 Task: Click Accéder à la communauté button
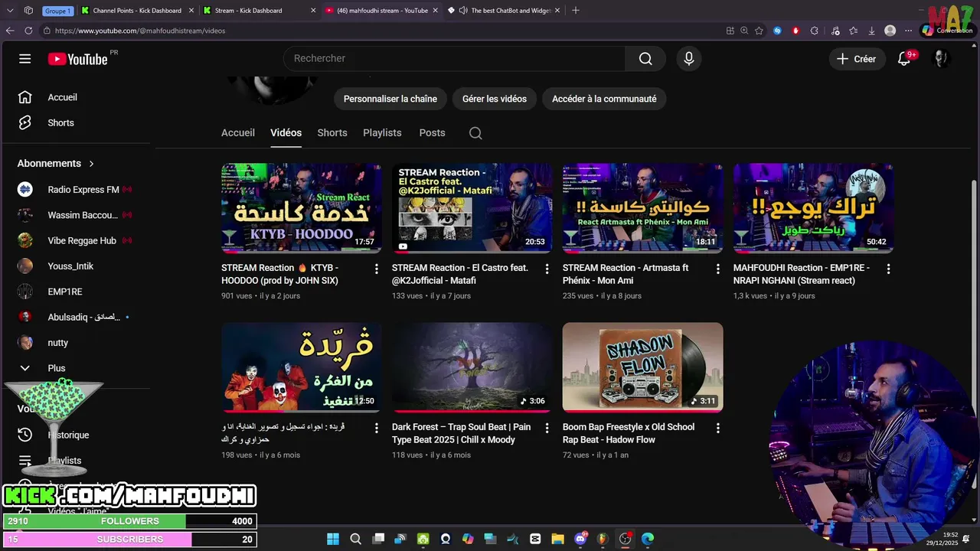[604, 99]
